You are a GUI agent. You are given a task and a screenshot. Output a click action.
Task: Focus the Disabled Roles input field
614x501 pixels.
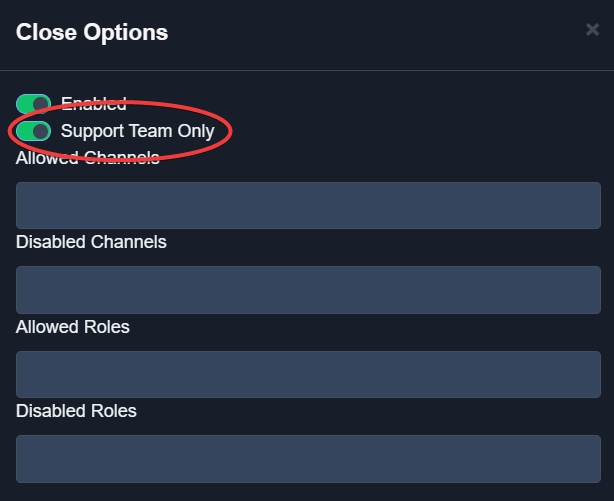coord(308,459)
